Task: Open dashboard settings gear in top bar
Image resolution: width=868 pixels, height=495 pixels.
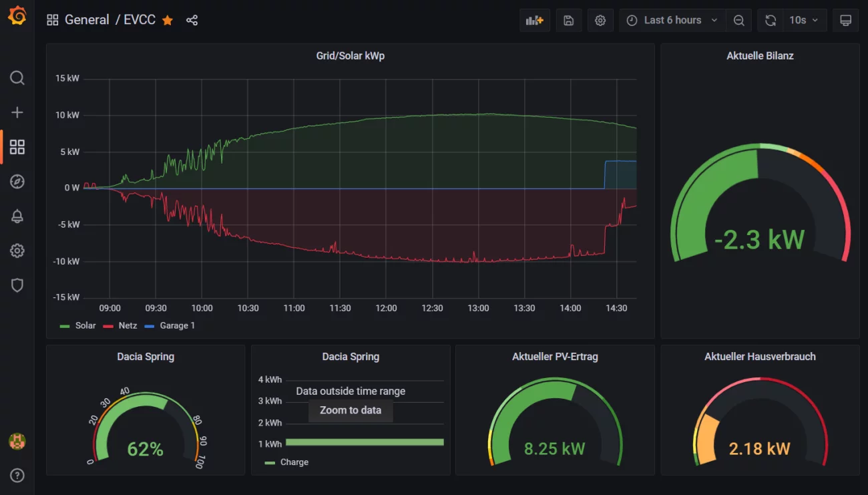Action: pyautogui.click(x=600, y=20)
